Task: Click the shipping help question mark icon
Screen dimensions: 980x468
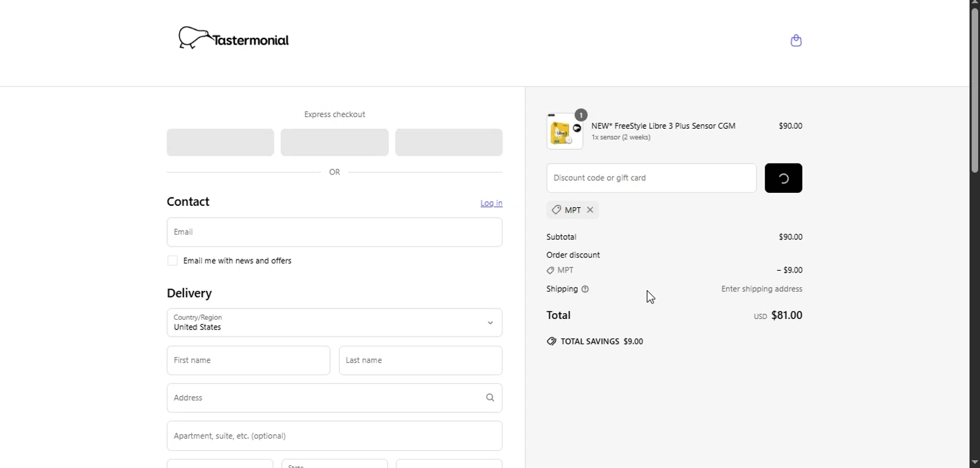Action: point(585,289)
